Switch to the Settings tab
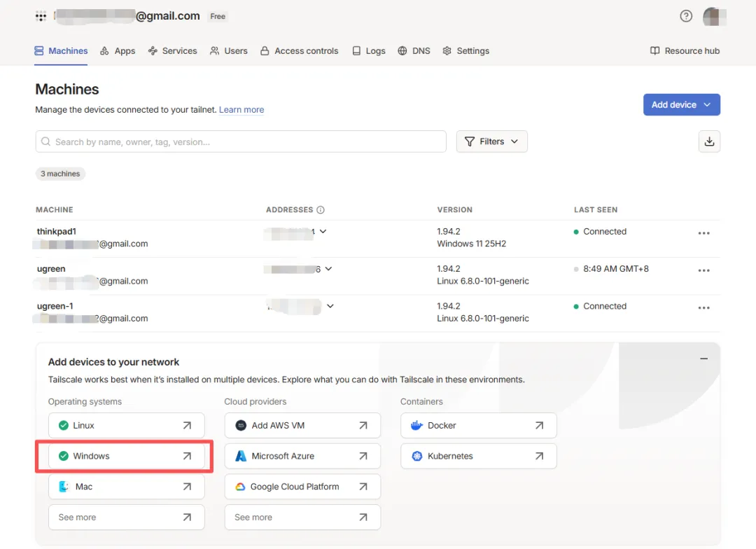Viewport: 756px width, 549px height. 465,50
